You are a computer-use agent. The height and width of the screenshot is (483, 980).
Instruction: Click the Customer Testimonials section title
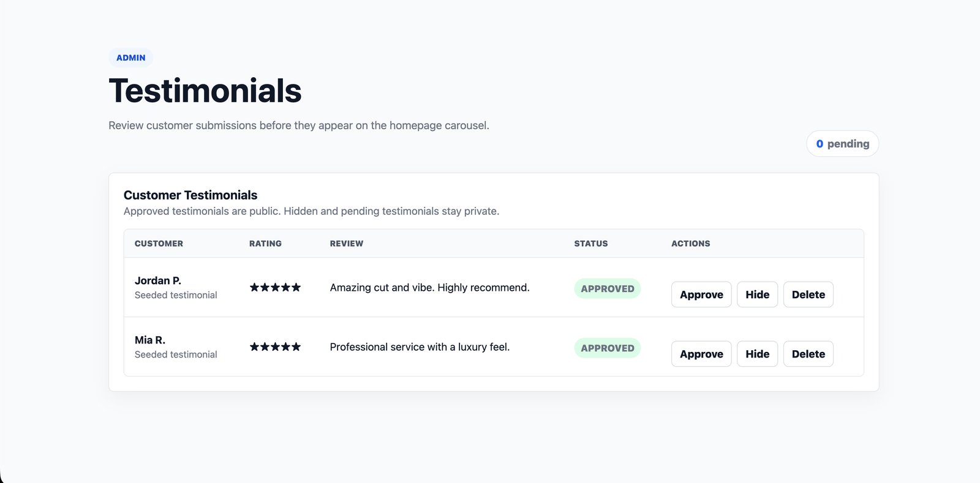pyautogui.click(x=190, y=195)
